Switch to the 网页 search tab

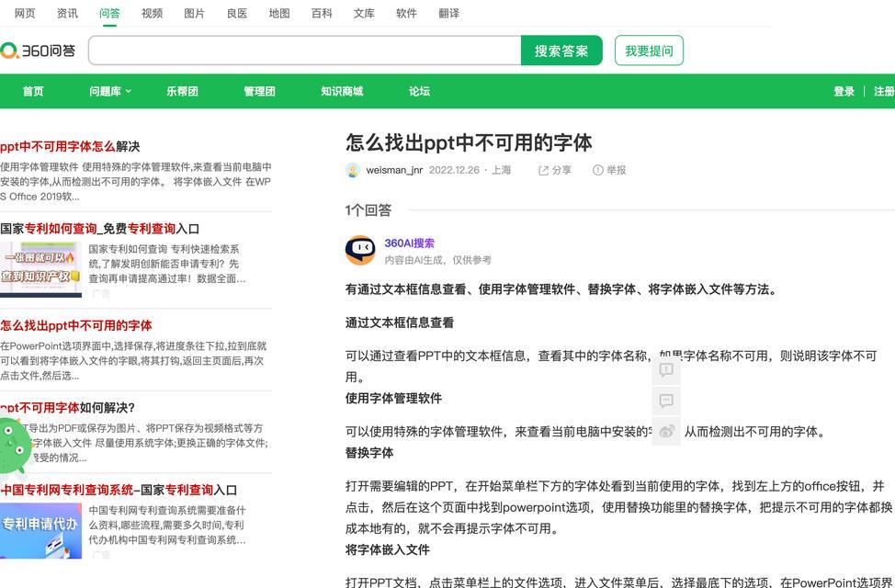25,13
